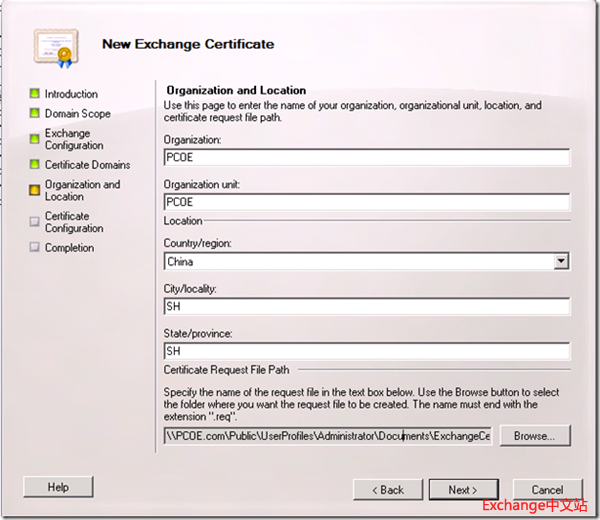The height and width of the screenshot is (520, 600).
Task: Click the Certificate Domains step indicator square
Action: [x=35, y=164]
